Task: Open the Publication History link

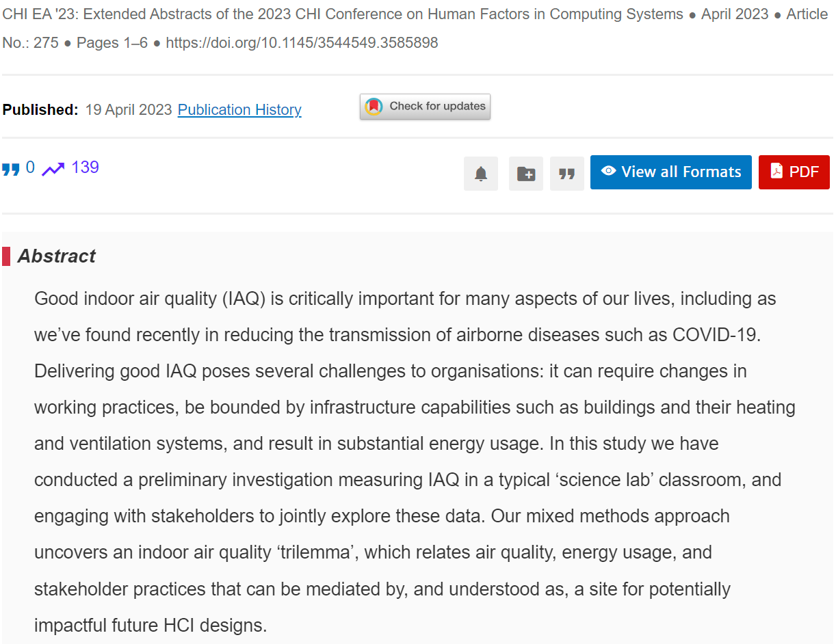Action: click(239, 109)
